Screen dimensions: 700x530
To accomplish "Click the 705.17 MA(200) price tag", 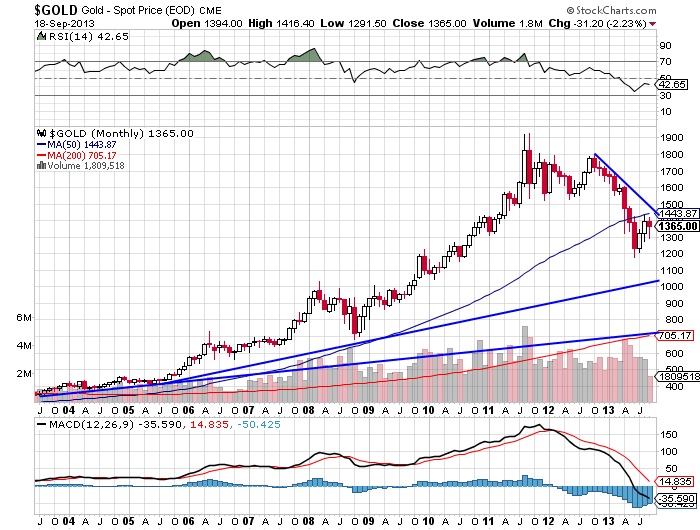I will (x=675, y=335).
